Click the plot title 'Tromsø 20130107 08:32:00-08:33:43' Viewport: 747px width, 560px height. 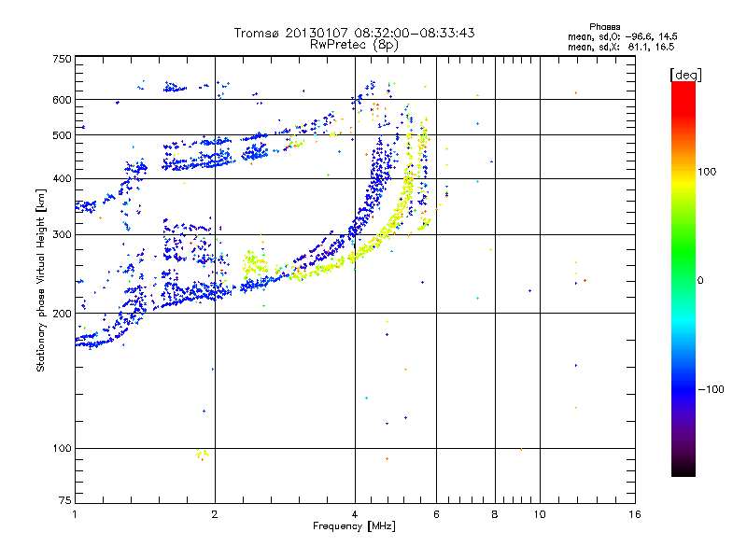pos(354,33)
